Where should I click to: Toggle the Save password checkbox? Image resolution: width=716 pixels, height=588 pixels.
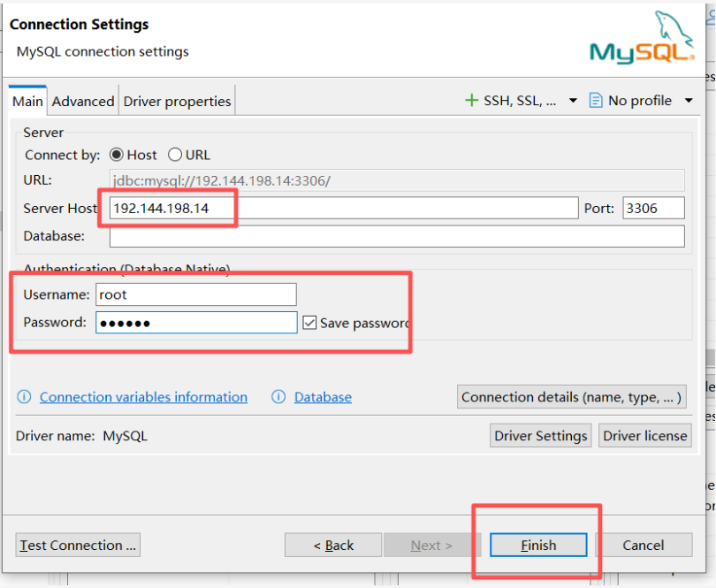tap(309, 323)
